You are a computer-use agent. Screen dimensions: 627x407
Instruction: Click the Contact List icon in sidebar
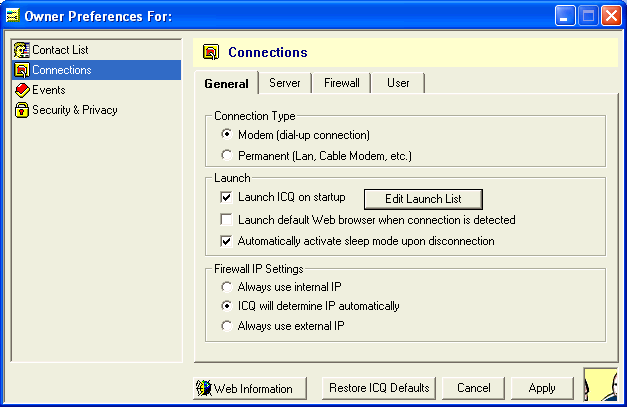click(22, 50)
